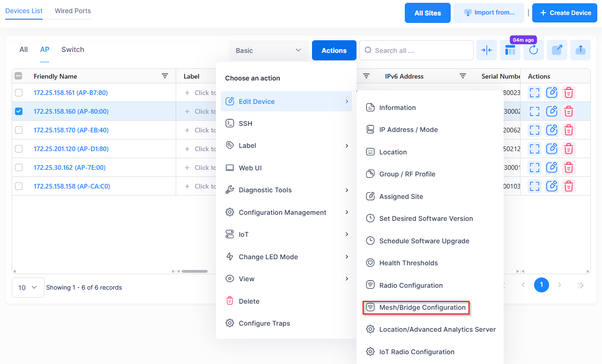The image size is (602, 364).
Task: Open the Friendly Name column filter icon
Action: tap(165, 76)
